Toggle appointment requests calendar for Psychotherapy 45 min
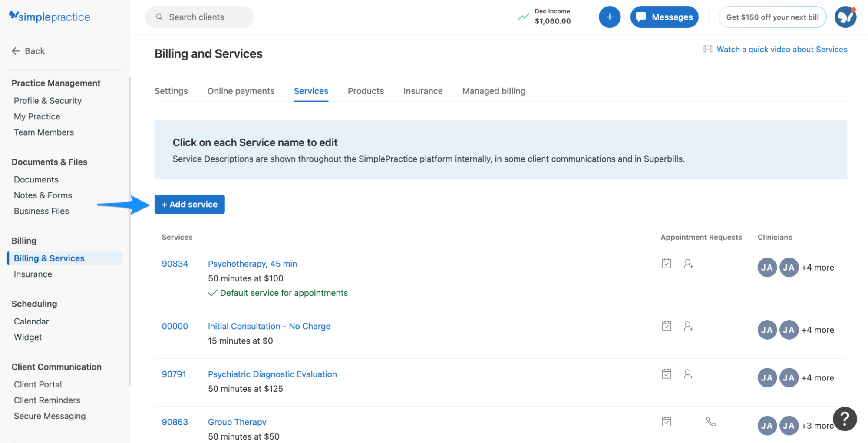This screenshot has height=443, width=868. [667, 263]
